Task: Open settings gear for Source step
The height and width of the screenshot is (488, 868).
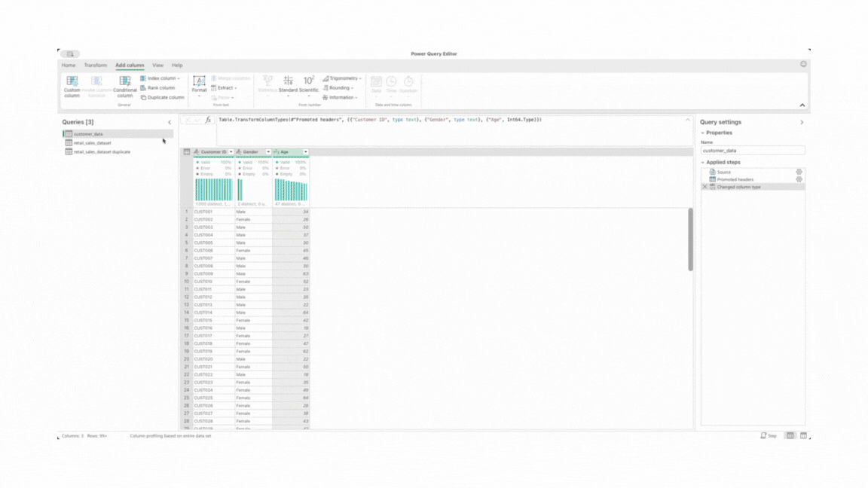Action: click(799, 172)
